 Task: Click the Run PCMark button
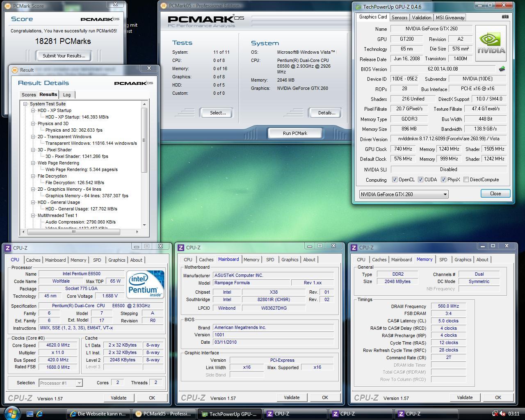tap(295, 133)
